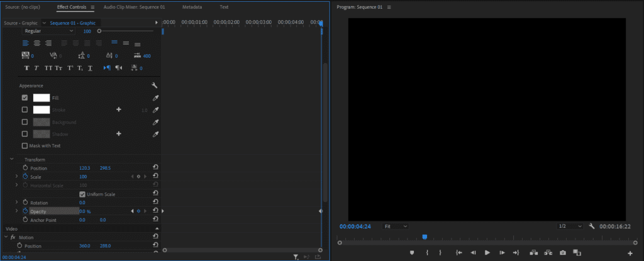This screenshot has height=261, width=644.
Task: Open the Metadata tab
Action: coord(192,8)
